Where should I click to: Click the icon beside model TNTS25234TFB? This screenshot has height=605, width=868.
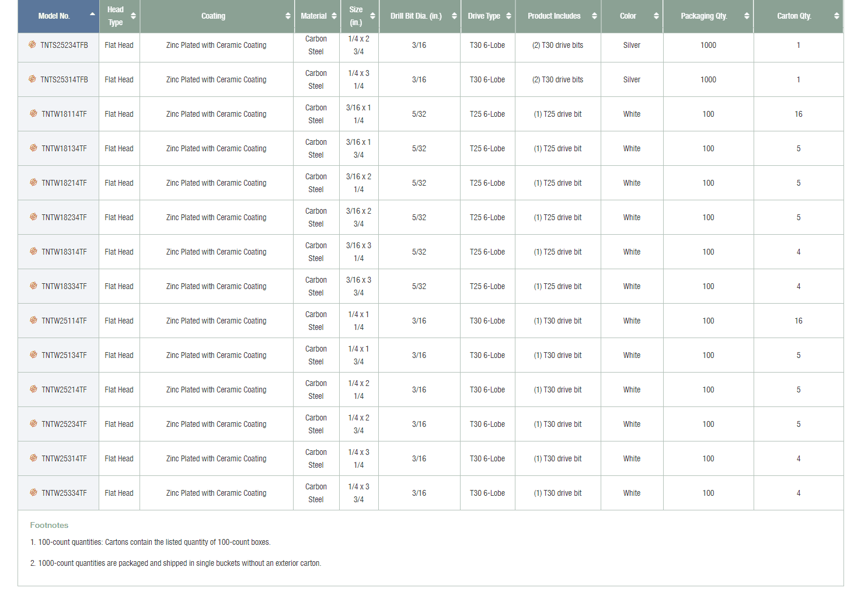pyautogui.click(x=32, y=44)
